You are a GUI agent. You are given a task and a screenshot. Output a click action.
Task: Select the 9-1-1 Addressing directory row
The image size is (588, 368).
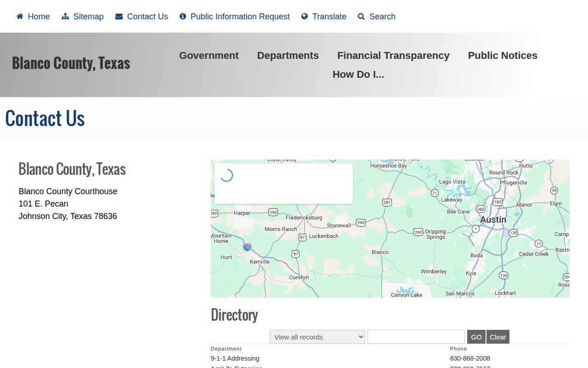click(390, 358)
